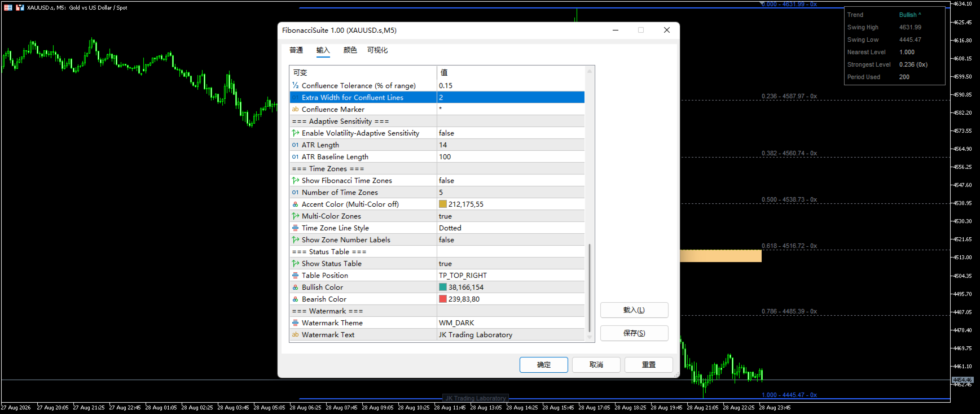Click the 重置 button
Viewport: 980px width, 414px height.
(649, 365)
